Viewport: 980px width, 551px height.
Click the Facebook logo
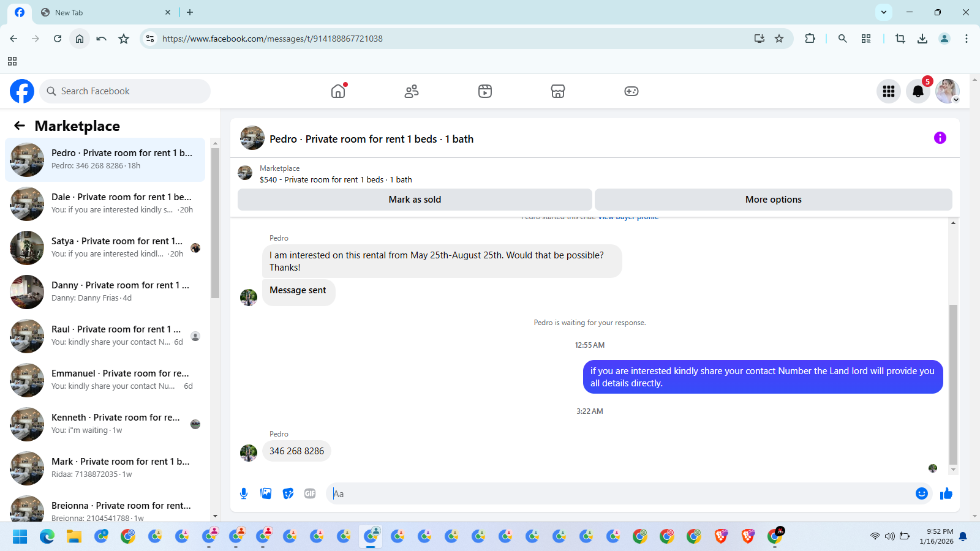click(22, 91)
